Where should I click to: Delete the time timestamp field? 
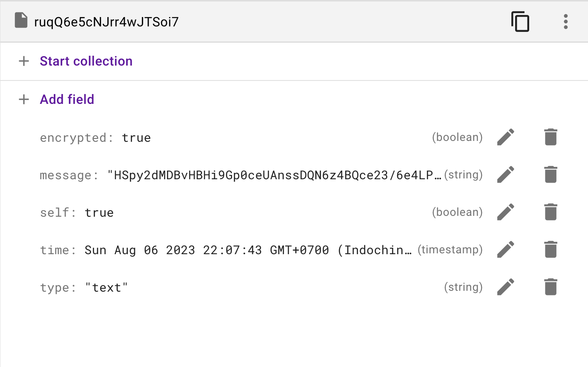551,249
